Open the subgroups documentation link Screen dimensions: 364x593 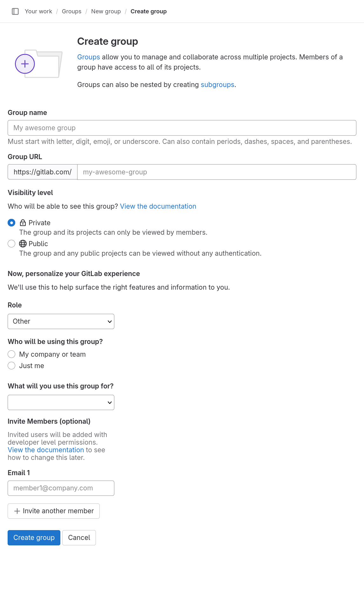[x=217, y=84]
